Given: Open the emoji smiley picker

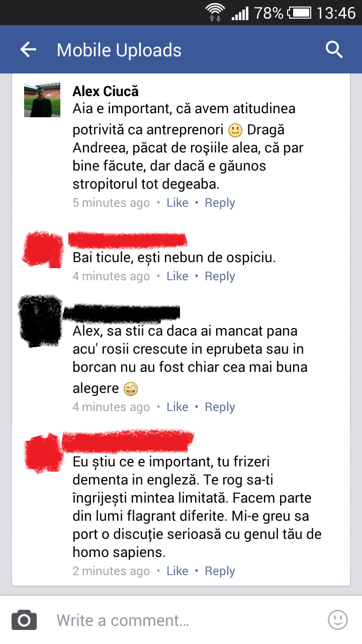Looking at the screenshot, I should coord(337,619).
